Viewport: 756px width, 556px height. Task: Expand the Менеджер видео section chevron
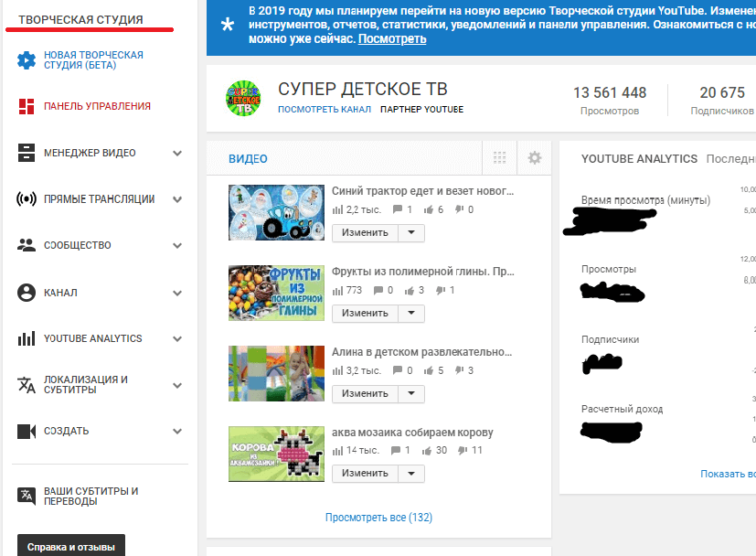click(177, 154)
